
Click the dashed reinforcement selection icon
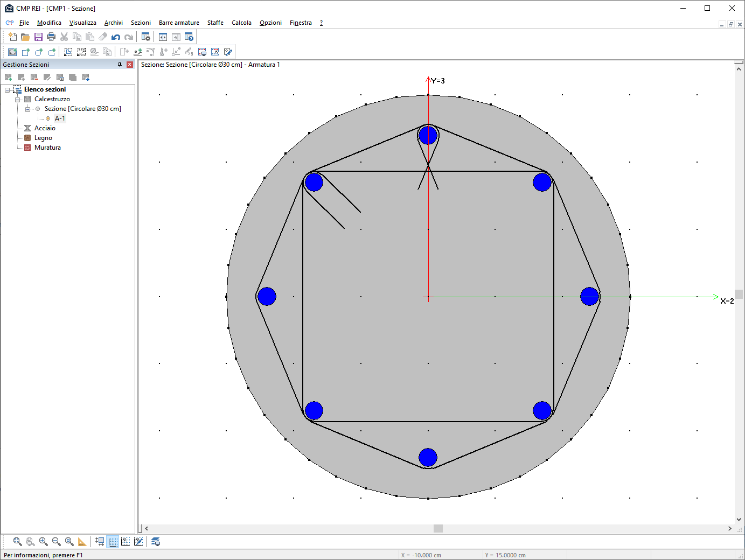tap(81, 52)
